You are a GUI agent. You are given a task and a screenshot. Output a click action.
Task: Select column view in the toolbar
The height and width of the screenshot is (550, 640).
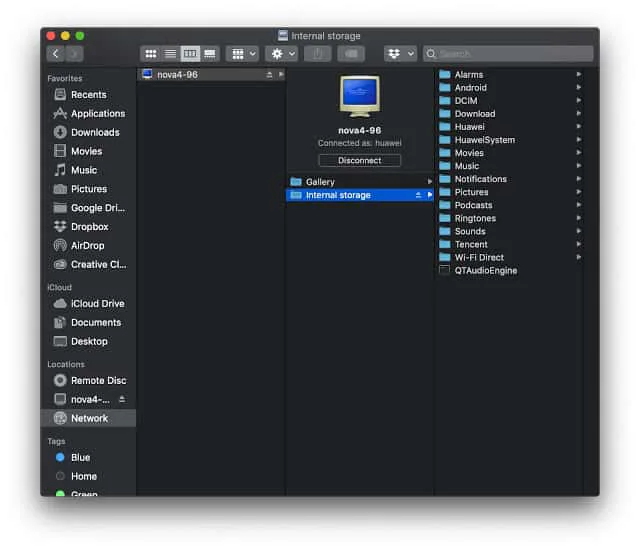(190, 54)
